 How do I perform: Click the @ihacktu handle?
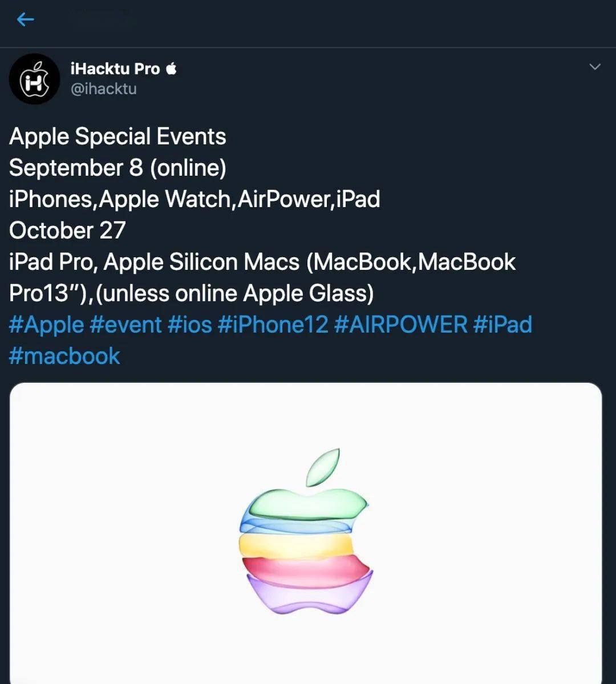103,89
